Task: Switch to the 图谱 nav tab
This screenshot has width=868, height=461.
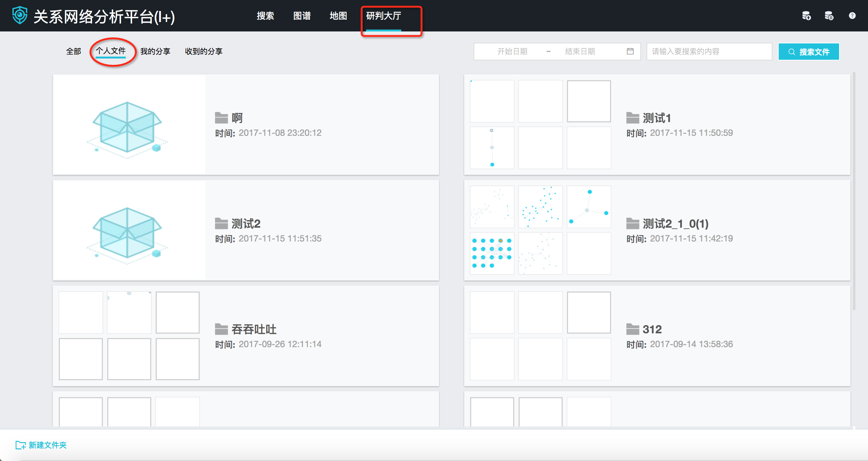Action: 302,16
